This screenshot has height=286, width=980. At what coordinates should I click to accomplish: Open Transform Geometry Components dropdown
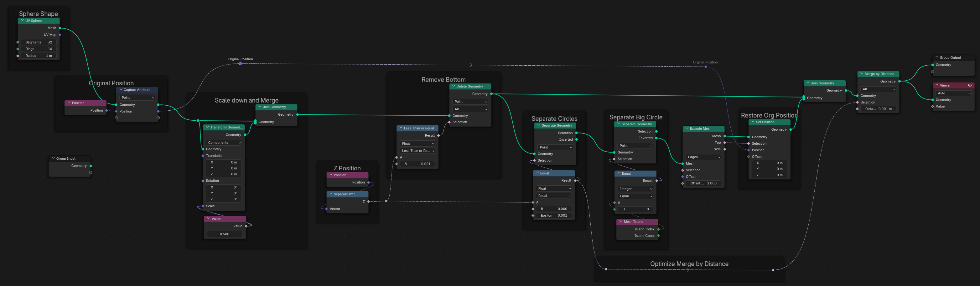[x=224, y=143]
